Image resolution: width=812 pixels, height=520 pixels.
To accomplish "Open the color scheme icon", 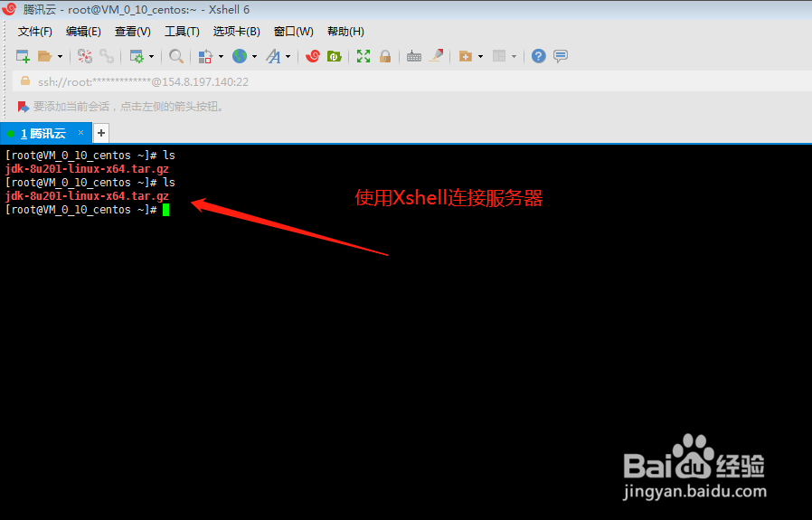I will pyautogui.click(x=205, y=56).
